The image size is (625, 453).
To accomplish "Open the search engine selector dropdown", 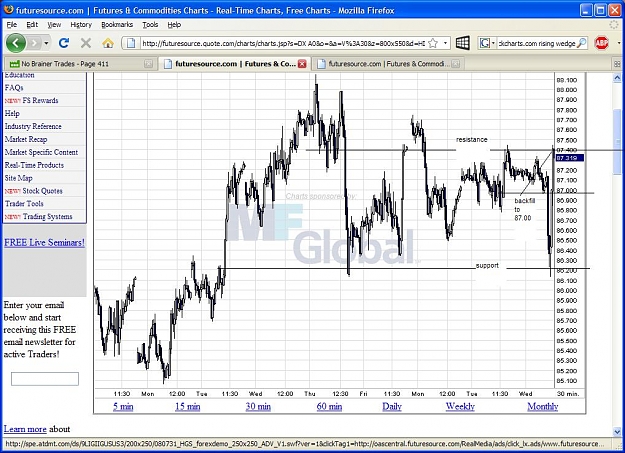I will 487,43.
